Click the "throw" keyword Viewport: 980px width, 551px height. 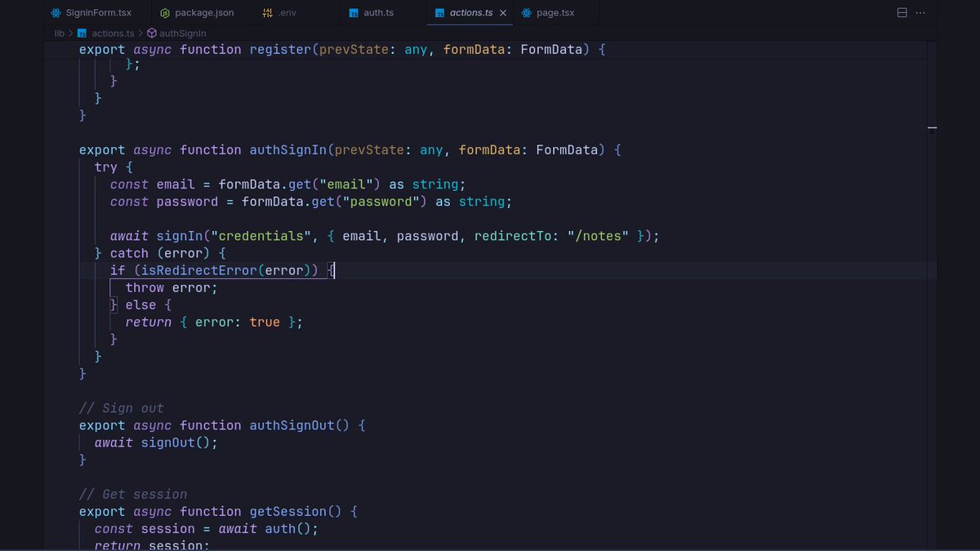point(145,287)
